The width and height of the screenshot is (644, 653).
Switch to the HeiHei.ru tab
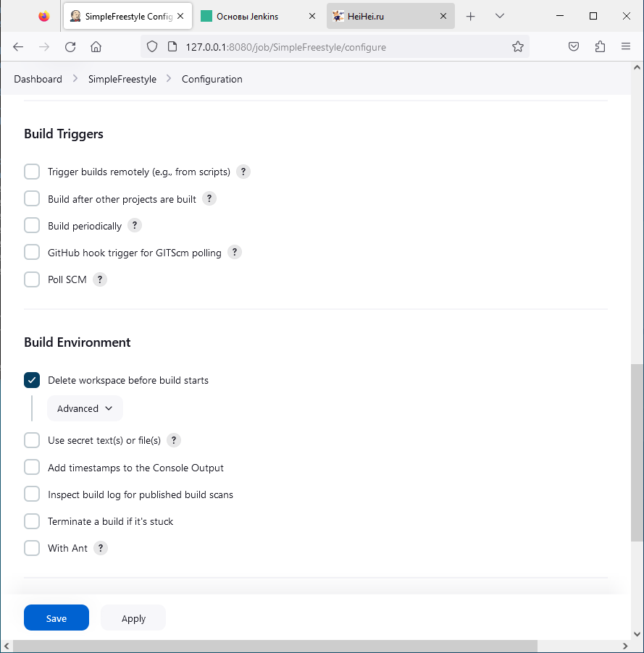[x=390, y=16]
